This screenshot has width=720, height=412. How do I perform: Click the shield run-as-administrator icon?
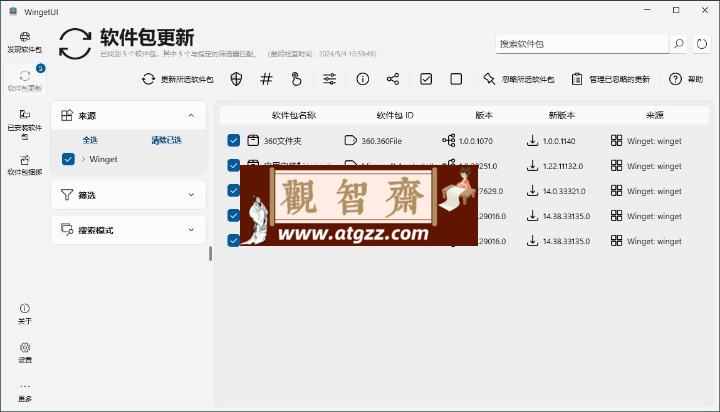coord(236,79)
